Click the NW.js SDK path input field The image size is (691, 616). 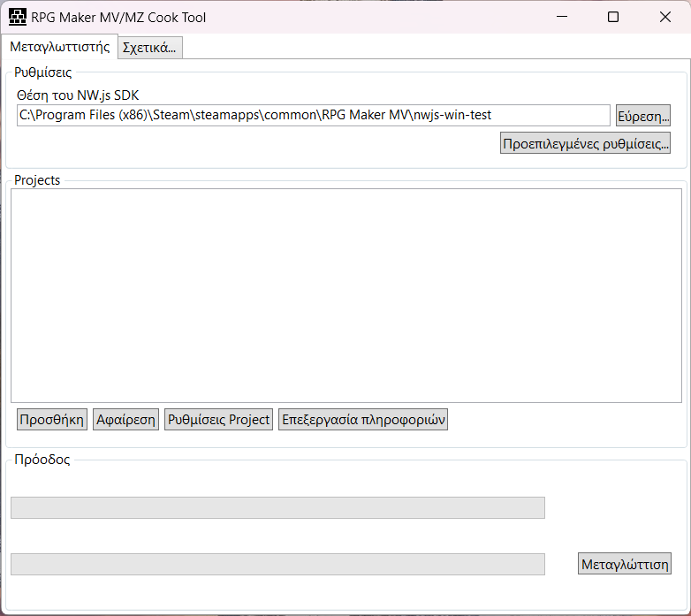click(314, 116)
